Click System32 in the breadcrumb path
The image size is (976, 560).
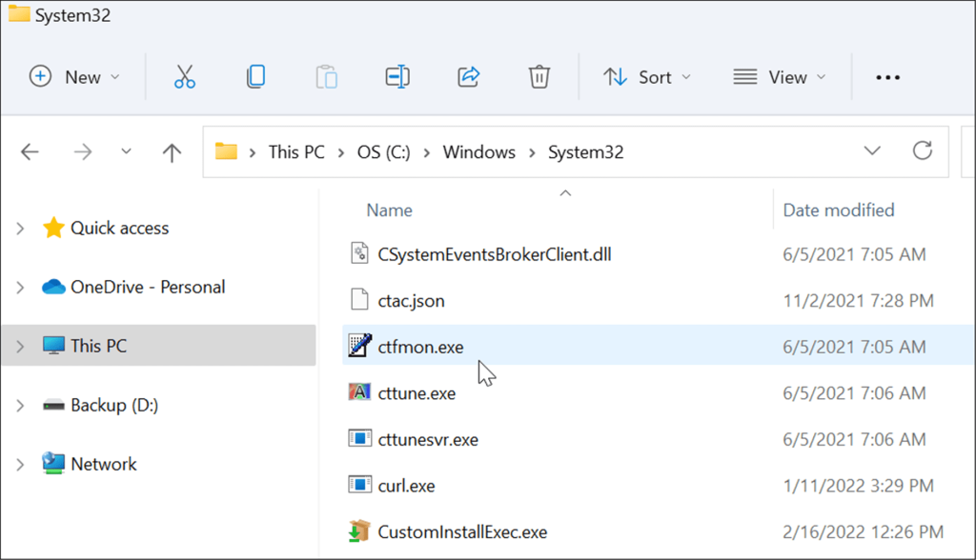coord(586,151)
